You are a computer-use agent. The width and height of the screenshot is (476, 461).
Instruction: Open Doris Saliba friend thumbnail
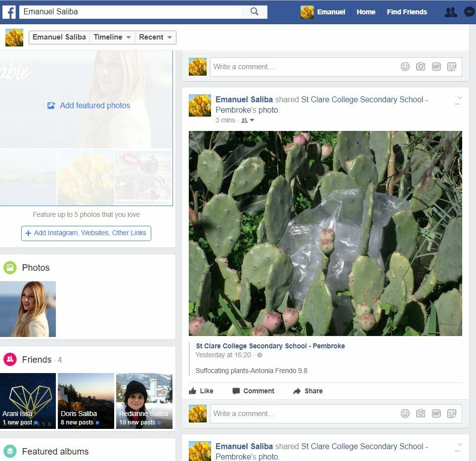click(86, 401)
